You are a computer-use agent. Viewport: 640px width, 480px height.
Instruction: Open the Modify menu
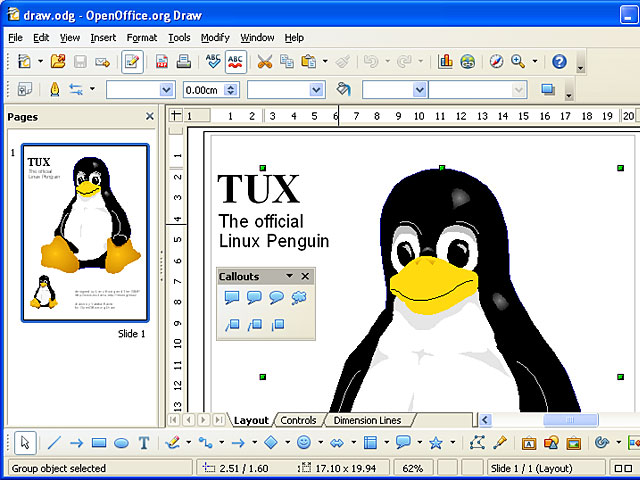[214, 37]
